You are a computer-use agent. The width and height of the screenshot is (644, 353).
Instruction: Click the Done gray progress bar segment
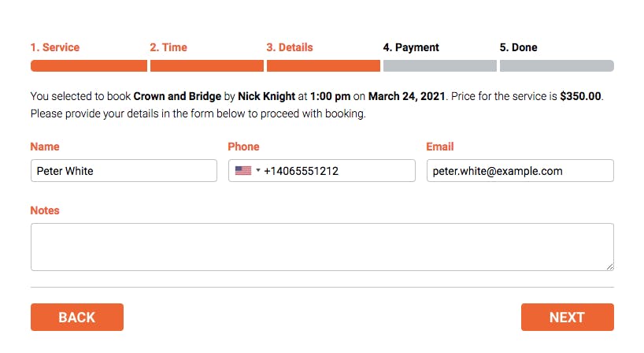[x=556, y=65]
